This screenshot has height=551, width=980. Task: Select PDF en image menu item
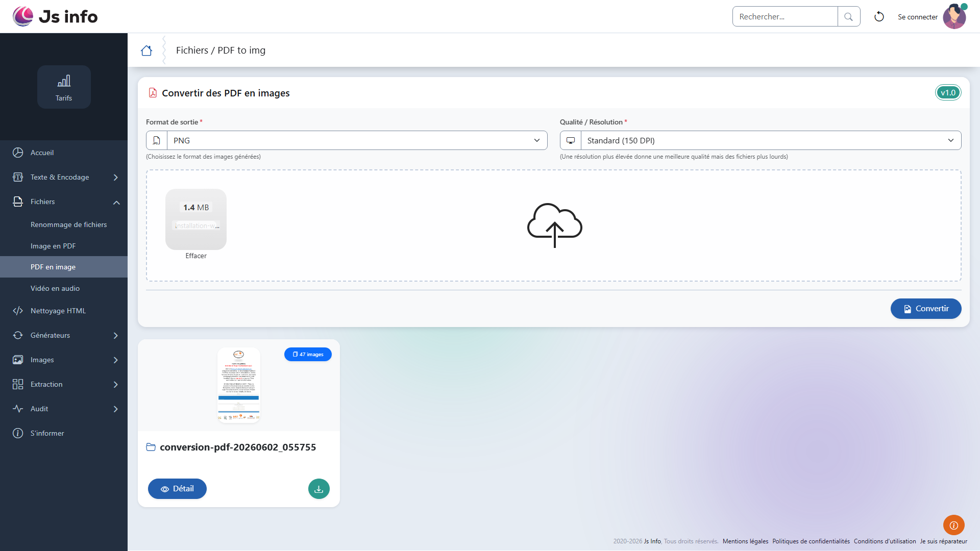[x=64, y=267]
